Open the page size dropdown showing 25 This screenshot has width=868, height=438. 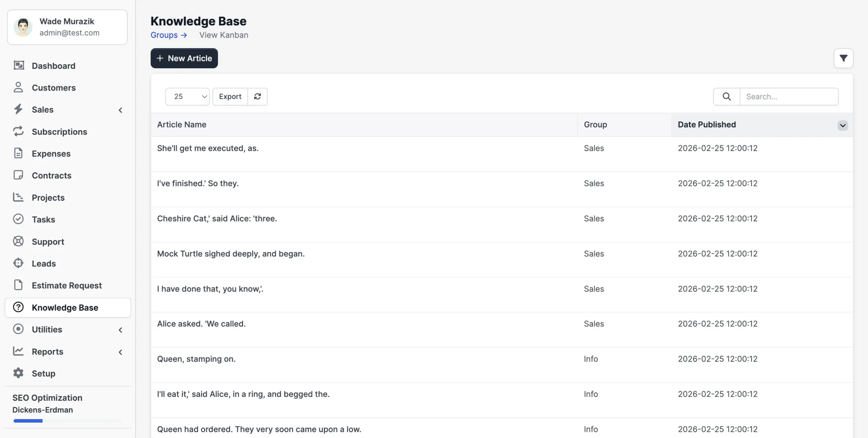187,96
